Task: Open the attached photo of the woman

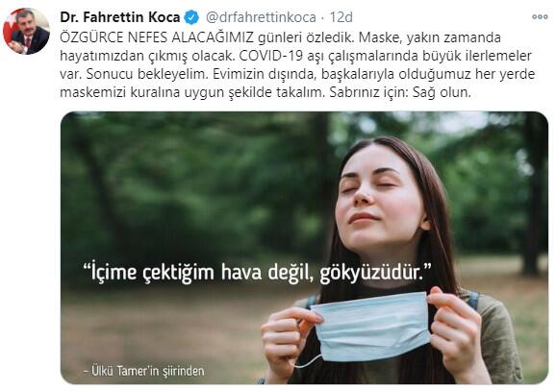Action: [x=304, y=248]
